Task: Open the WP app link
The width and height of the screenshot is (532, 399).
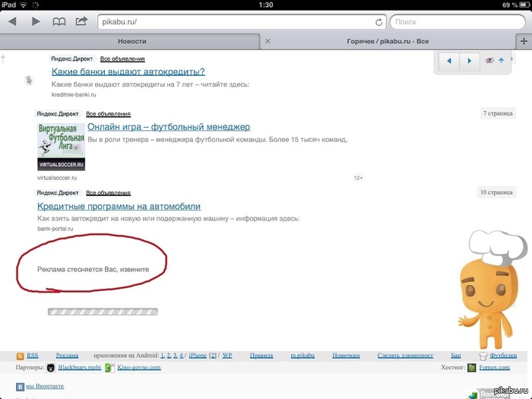Action: tap(227, 356)
